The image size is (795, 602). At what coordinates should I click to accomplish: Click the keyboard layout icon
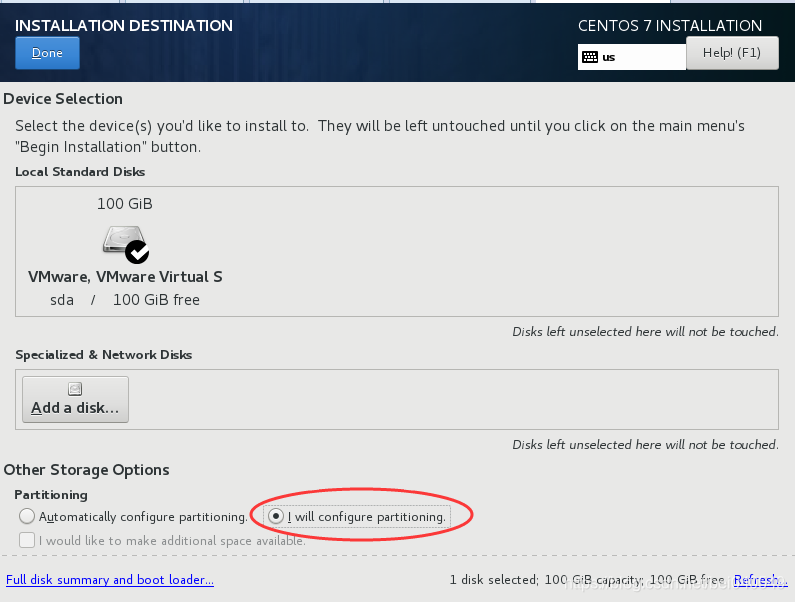point(590,57)
